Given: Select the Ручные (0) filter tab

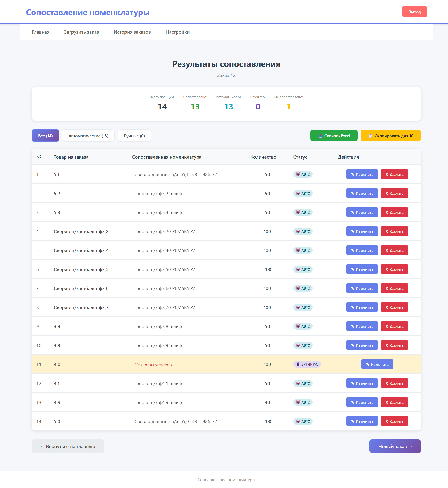Looking at the screenshot, I should tap(134, 136).
